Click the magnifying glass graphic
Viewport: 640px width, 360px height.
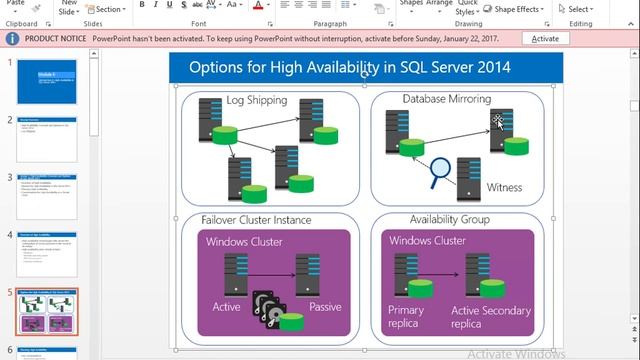pos(440,172)
